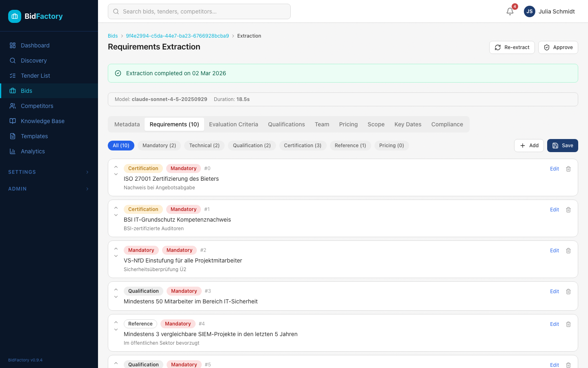Delete the VS-NfD Einstufung requirement
The width and height of the screenshot is (588, 368).
tap(568, 251)
